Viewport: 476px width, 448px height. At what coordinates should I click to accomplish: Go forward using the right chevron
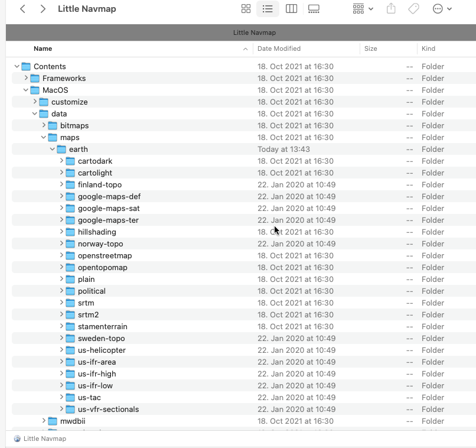[43, 9]
